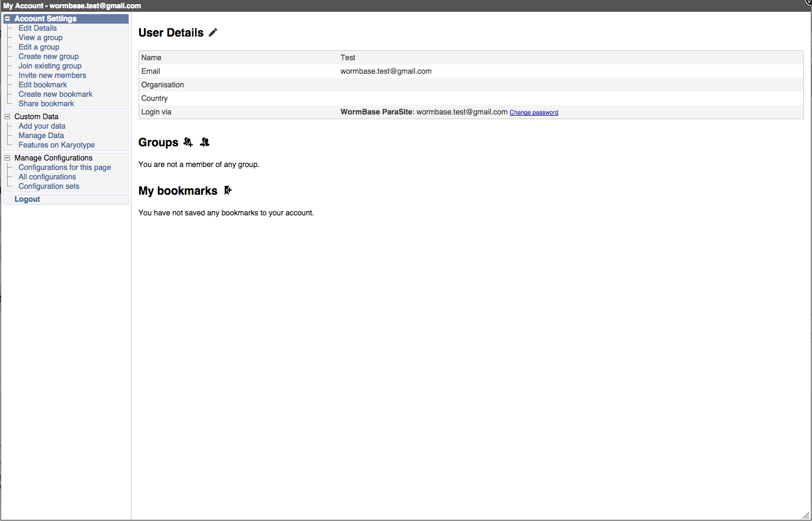
Task: Open Manage Data in sidebar
Action: click(x=41, y=136)
